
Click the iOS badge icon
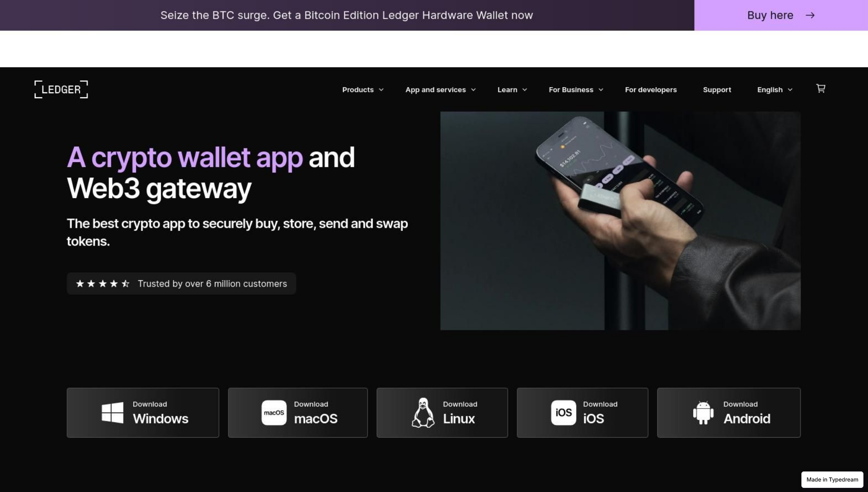coord(563,413)
